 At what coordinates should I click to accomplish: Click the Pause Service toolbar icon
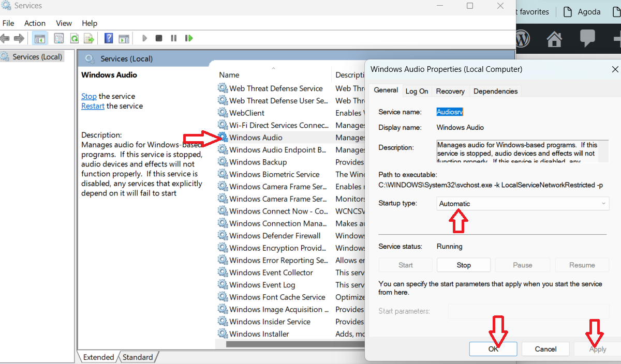pos(173,38)
